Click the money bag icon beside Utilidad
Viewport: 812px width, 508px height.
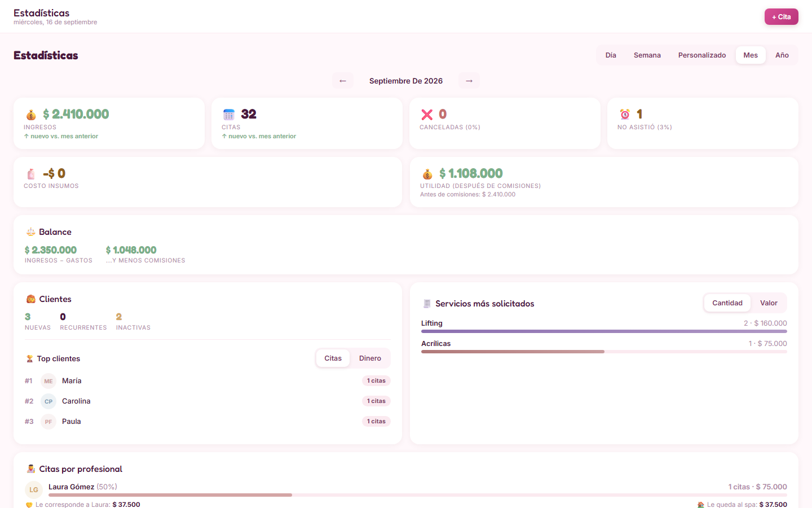pyautogui.click(x=427, y=174)
